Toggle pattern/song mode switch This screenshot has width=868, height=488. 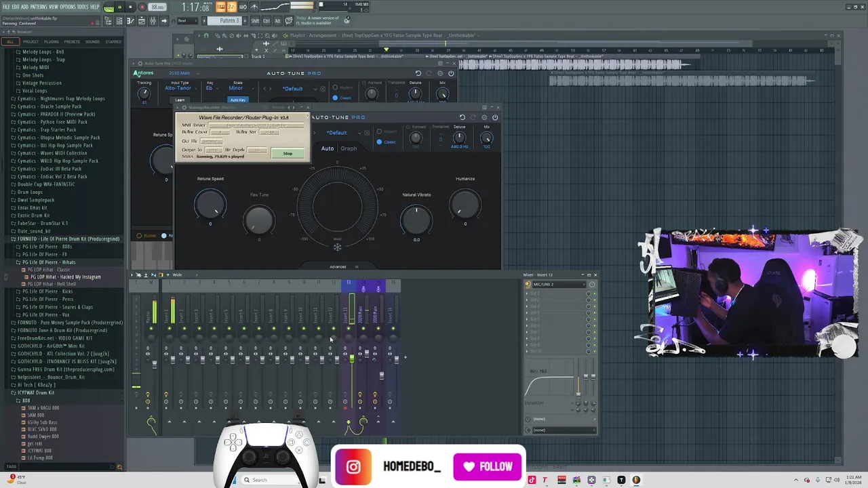[x=108, y=7]
